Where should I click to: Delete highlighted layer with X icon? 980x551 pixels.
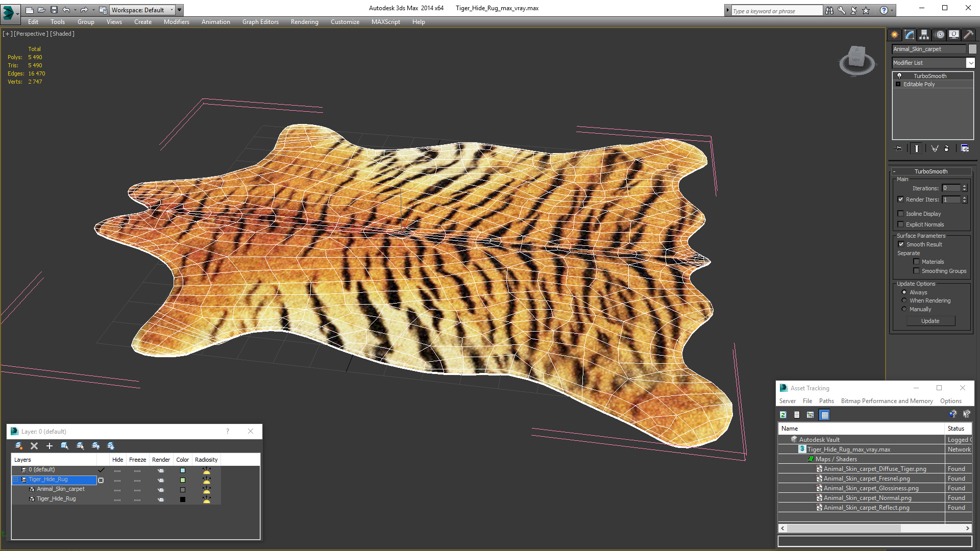click(34, 446)
